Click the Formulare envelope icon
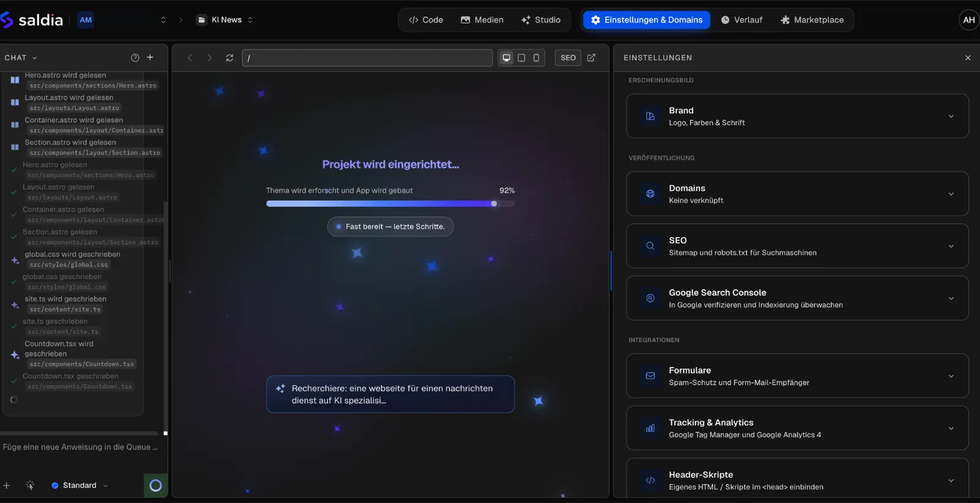 pos(650,376)
